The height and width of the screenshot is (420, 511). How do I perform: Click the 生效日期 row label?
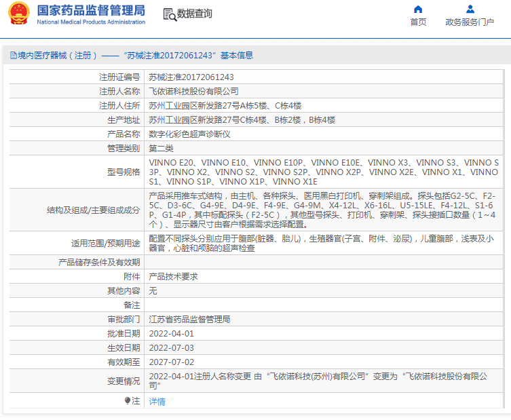[124, 348]
